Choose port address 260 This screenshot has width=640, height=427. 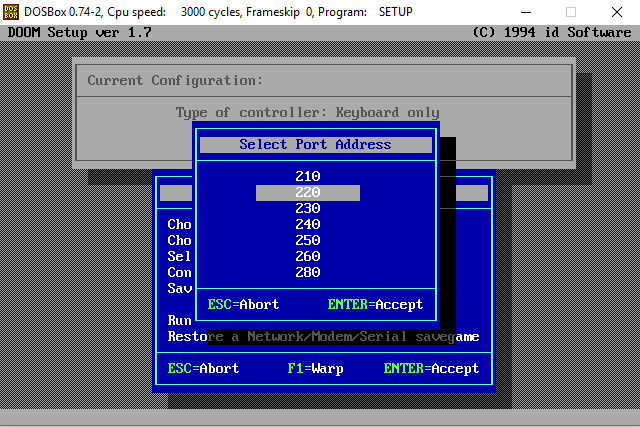click(x=308, y=256)
